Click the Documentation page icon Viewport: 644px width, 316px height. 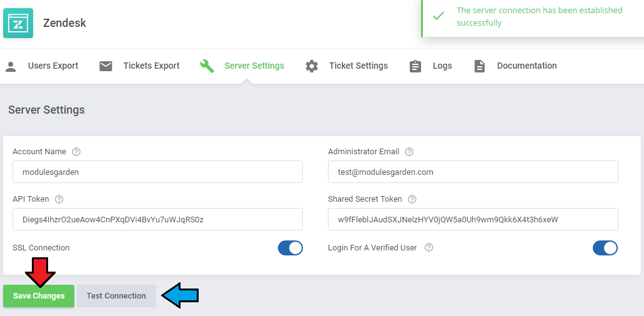(479, 66)
